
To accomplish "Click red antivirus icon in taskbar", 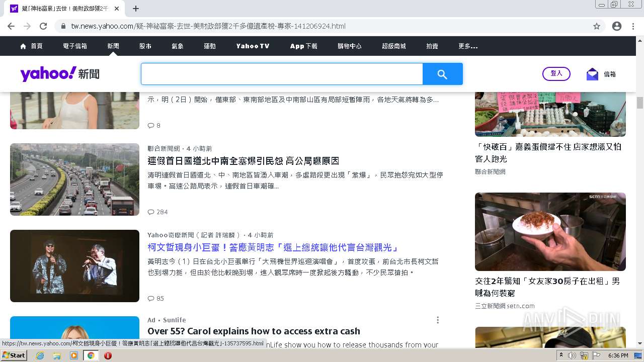I will coord(108,355).
